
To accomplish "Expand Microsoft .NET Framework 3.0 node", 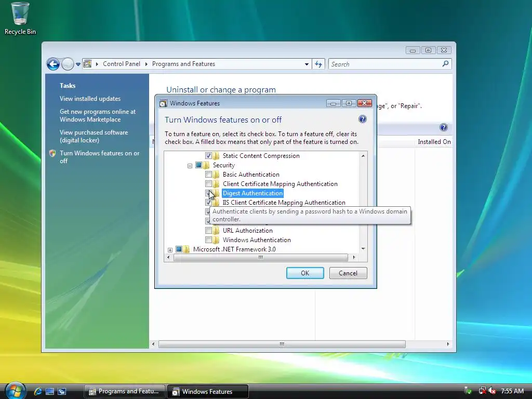I will (x=170, y=250).
